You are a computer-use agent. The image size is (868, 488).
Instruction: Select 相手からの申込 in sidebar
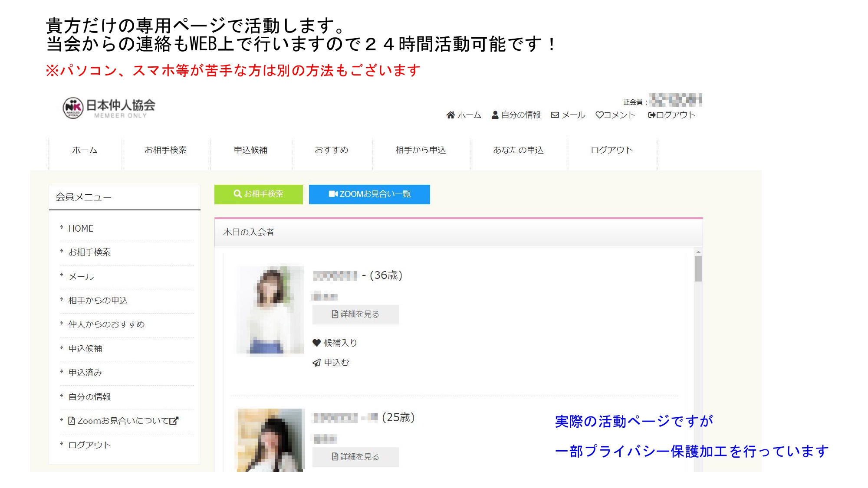click(98, 301)
